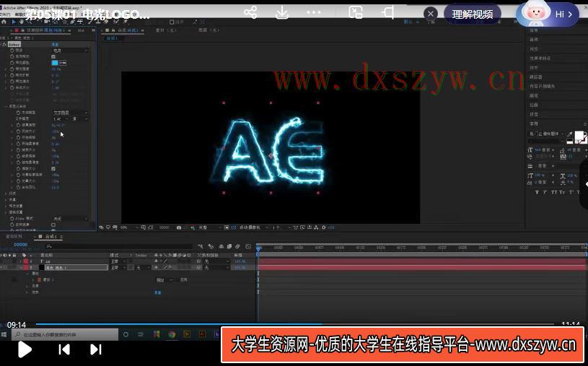Viewport: 588px width, 366px height.
Task: Toggle the 启用辉光 checkbox
Action: pos(53,57)
